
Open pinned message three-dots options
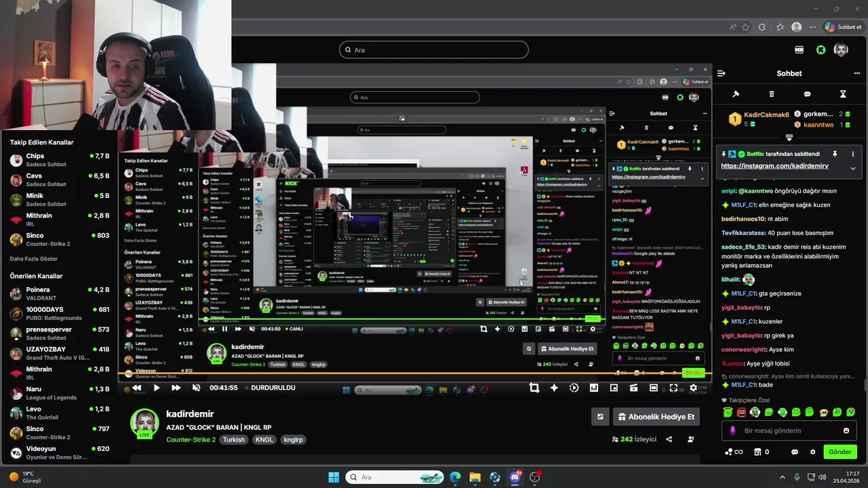pyautogui.click(x=853, y=154)
